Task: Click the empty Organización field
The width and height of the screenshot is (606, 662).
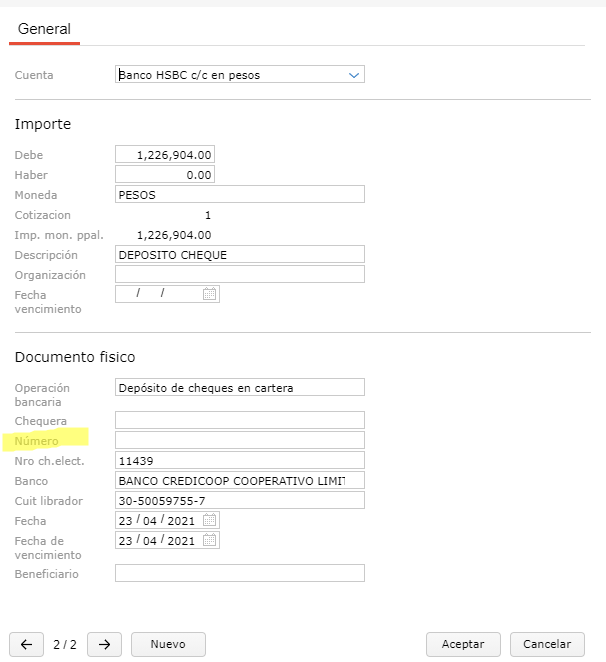Action: (x=239, y=274)
